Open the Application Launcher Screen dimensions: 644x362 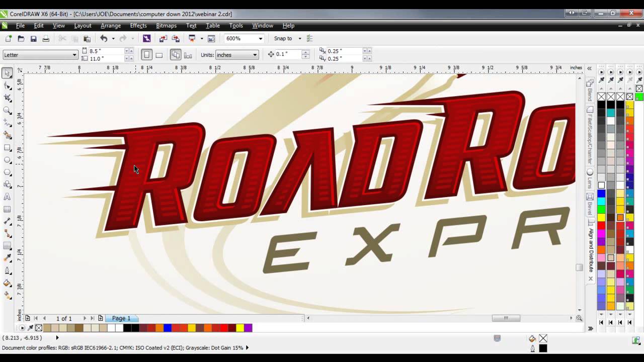click(x=192, y=38)
